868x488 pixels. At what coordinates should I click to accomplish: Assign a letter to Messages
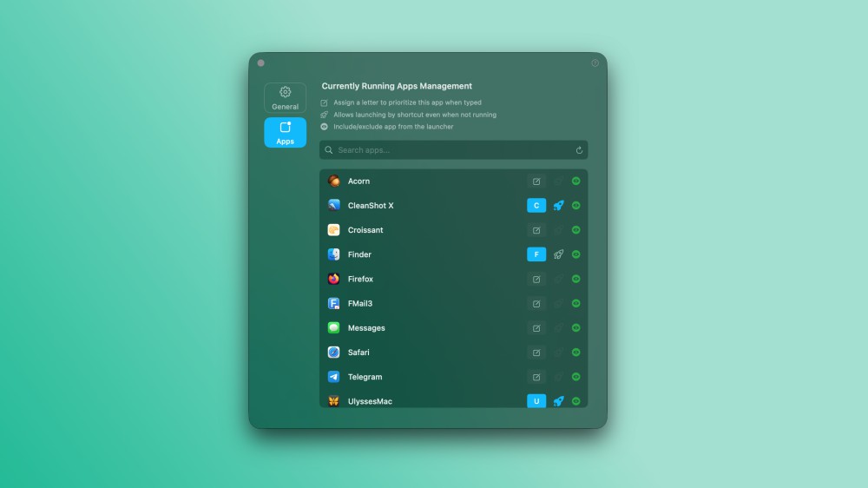pos(536,328)
